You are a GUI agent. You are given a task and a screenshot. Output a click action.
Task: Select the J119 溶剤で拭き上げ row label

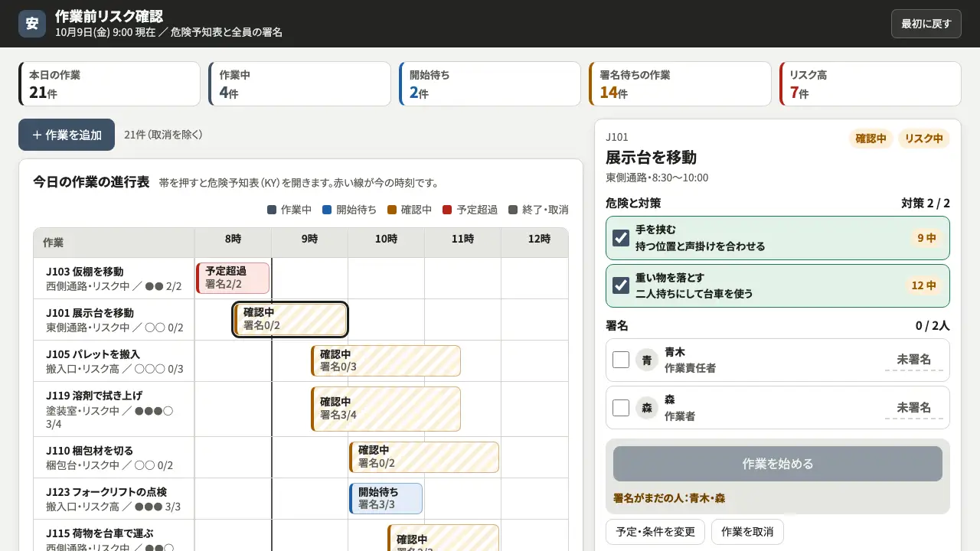114,409
